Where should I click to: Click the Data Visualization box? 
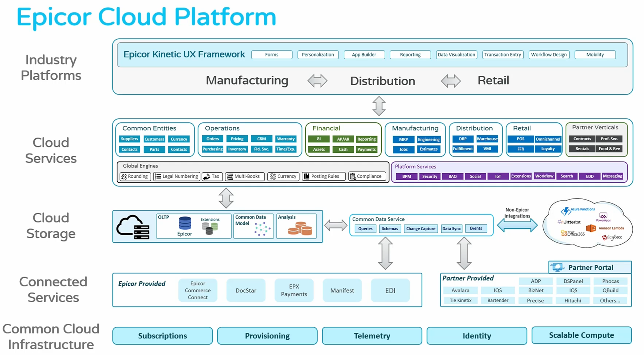(x=456, y=55)
